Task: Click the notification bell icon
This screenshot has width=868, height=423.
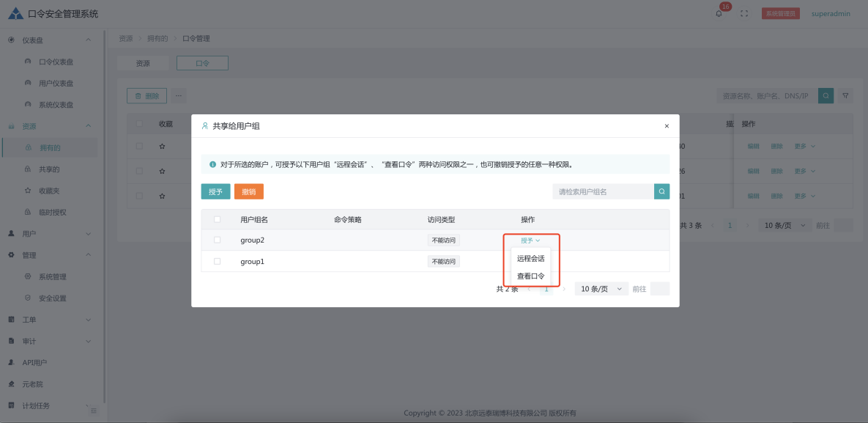Action: pyautogui.click(x=719, y=14)
